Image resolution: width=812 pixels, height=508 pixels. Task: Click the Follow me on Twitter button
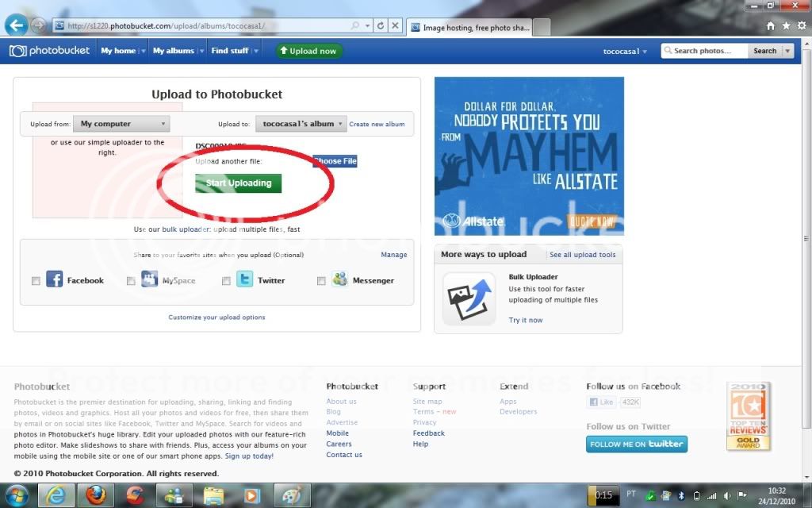pyautogui.click(x=636, y=444)
